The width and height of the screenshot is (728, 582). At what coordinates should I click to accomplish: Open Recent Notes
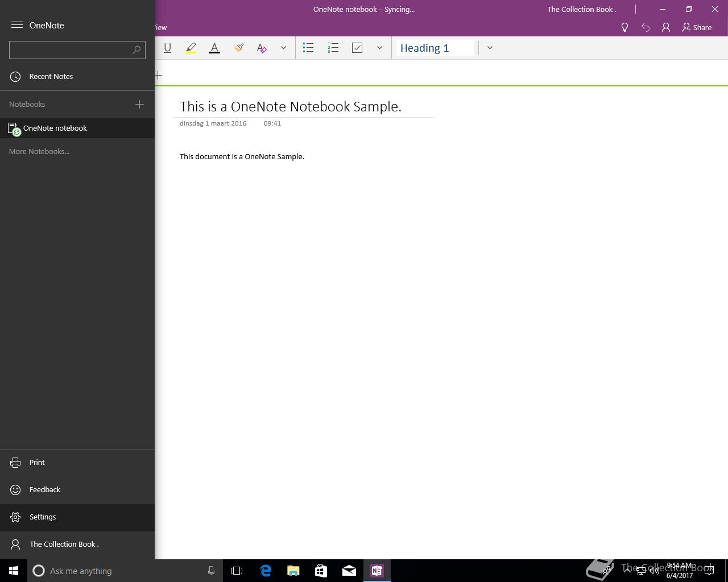click(x=77, y=76)
